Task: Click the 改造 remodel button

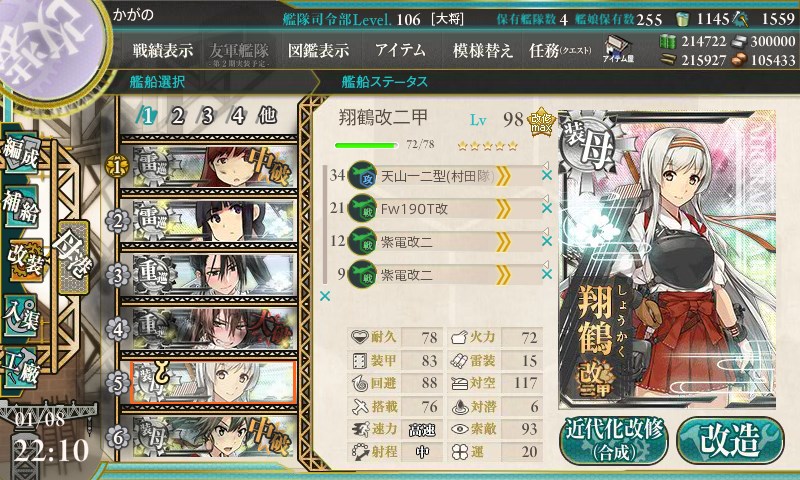Action: 729,440
